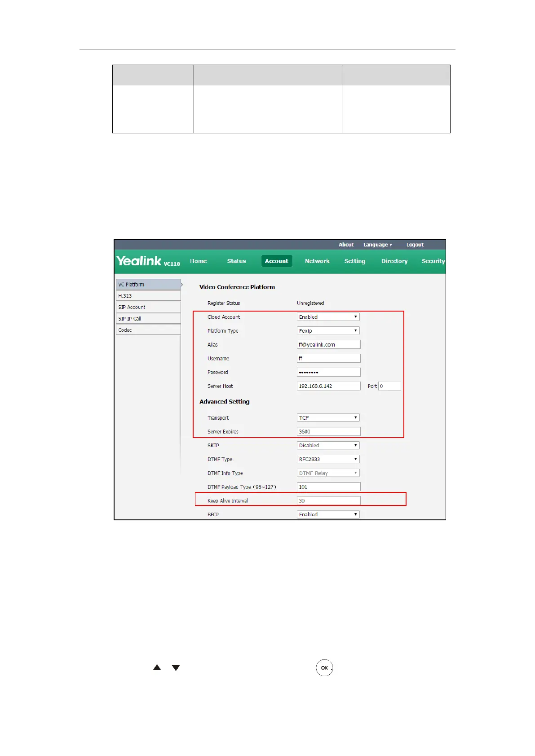Click the Keep Alive Interval input field
The height and width of the screenshot is (756, 535).
tap(329, 501)
